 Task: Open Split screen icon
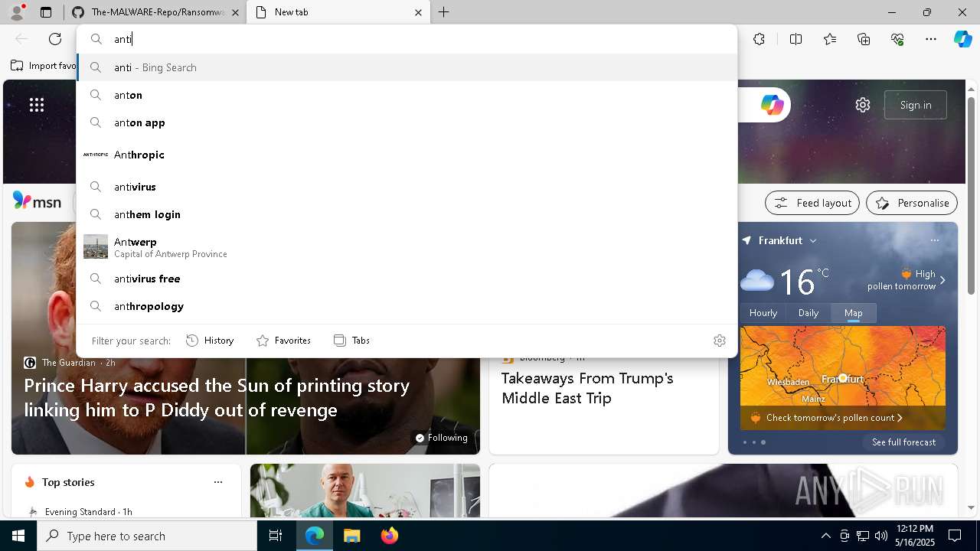point(795,39)
